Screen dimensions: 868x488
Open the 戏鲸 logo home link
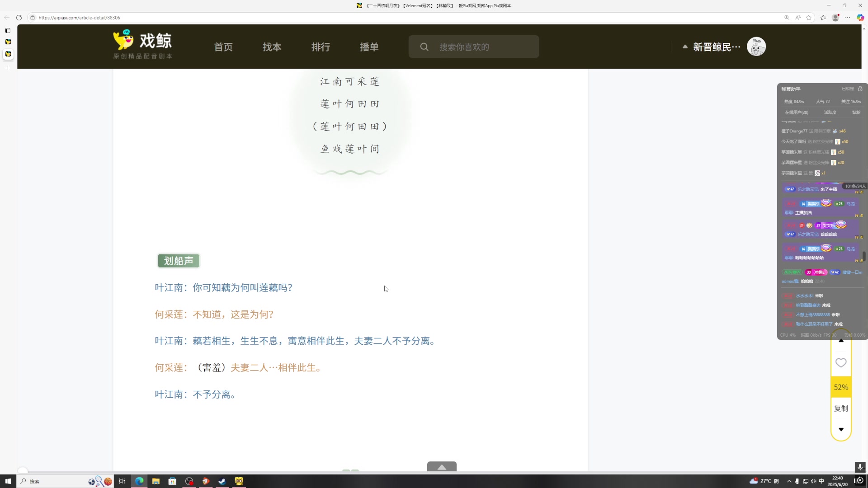[x=142, y=45]
